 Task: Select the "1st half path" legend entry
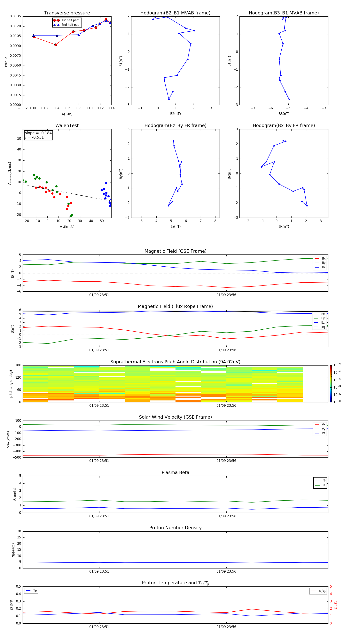[x=66, y=20]
